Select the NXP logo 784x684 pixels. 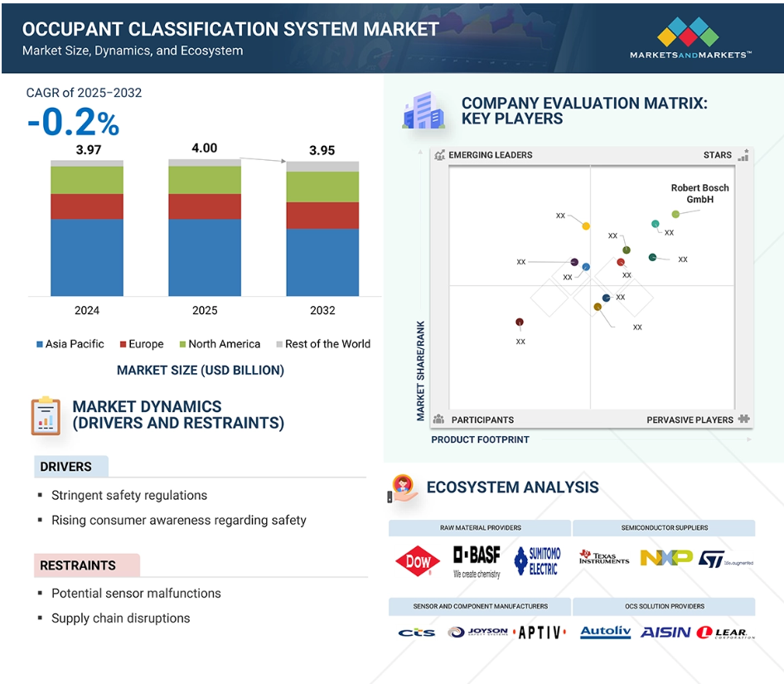666,557
